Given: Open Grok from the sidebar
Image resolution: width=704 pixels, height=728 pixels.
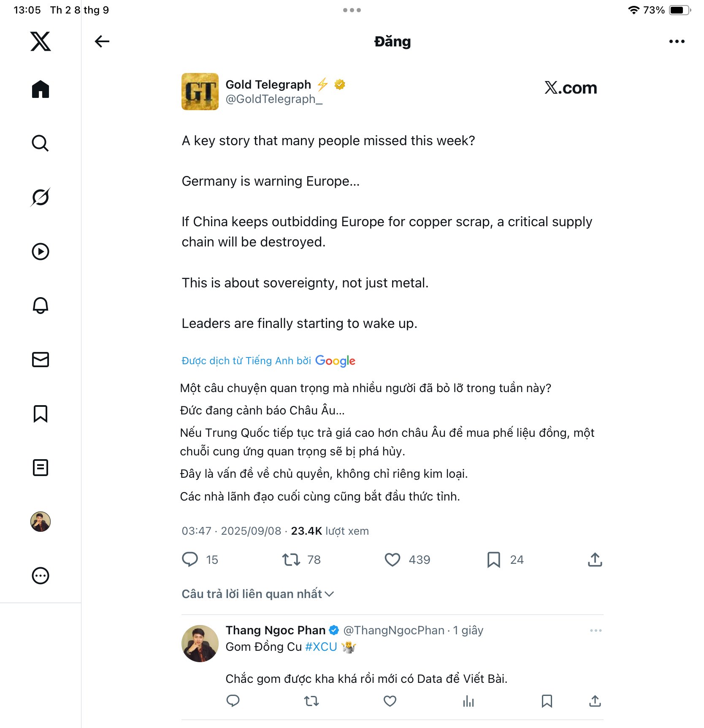Looking at the screenshot, I should tap(41, 197).
